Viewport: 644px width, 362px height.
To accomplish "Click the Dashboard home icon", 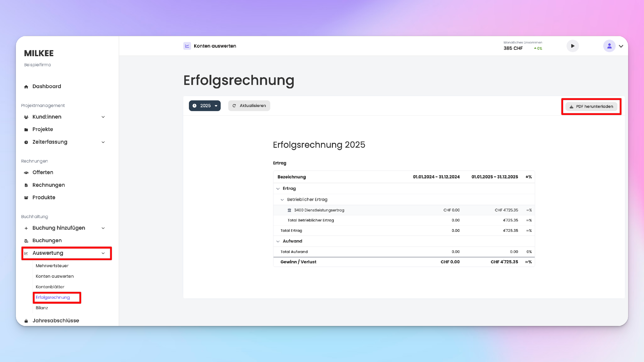I will (x=26, y=87).
